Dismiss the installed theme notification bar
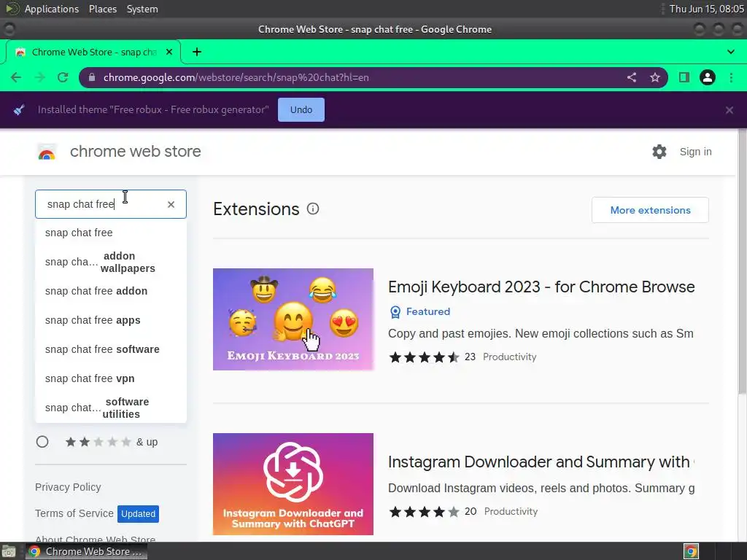Viewport: 747px width, 560px height. pyautogui.click(x=729, y=110)
